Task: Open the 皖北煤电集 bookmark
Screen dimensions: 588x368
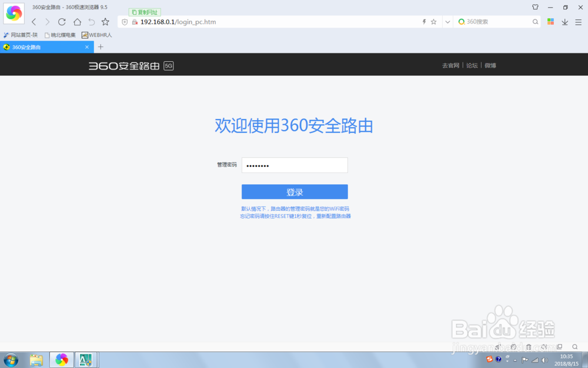Action: click(x=60, y=35)
